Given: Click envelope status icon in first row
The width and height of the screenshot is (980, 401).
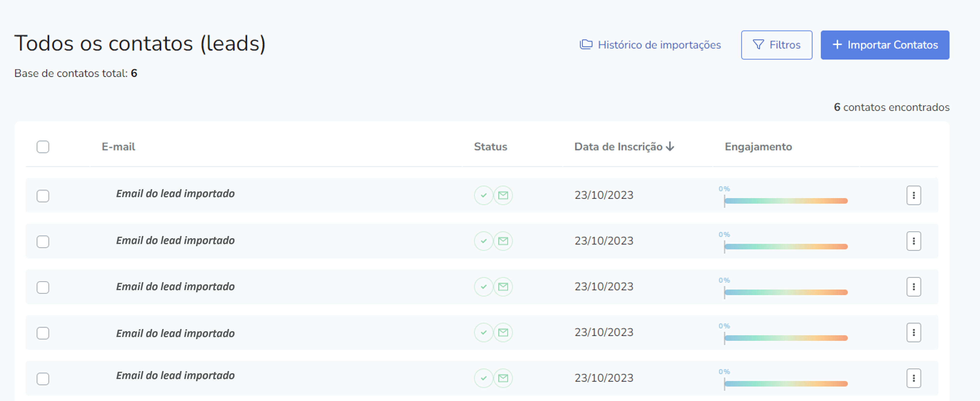Looking at the screenshot, I should [x=503, y=195].
